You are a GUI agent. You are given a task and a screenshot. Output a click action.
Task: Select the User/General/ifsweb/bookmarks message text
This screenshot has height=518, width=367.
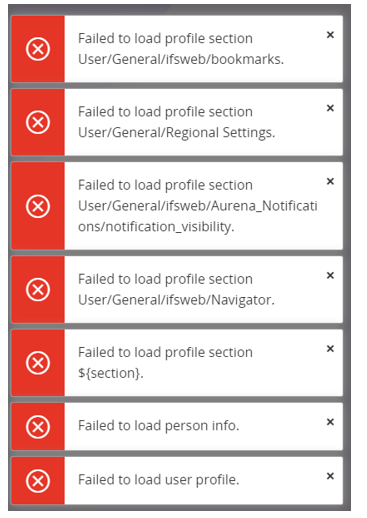pos(181,49)
